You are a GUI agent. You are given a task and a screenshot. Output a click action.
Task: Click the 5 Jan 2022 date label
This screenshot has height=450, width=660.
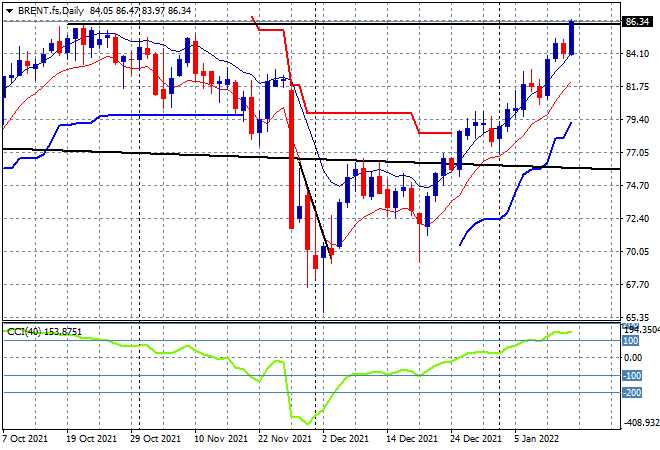(536, 439)
